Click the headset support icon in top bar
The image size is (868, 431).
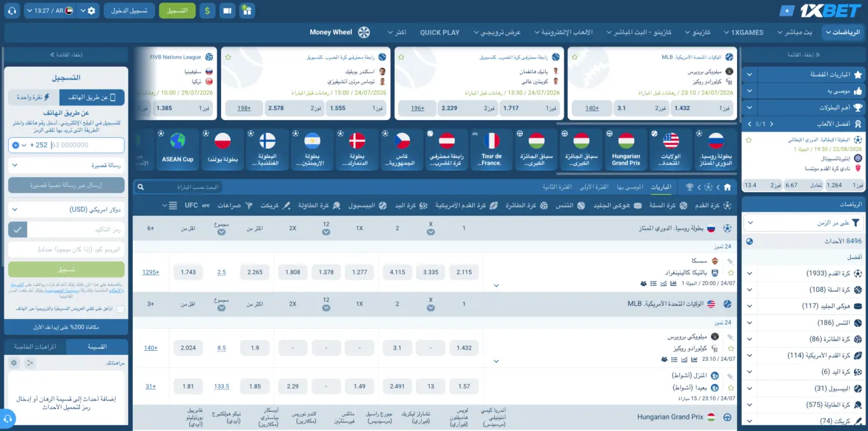pos(11,11)
